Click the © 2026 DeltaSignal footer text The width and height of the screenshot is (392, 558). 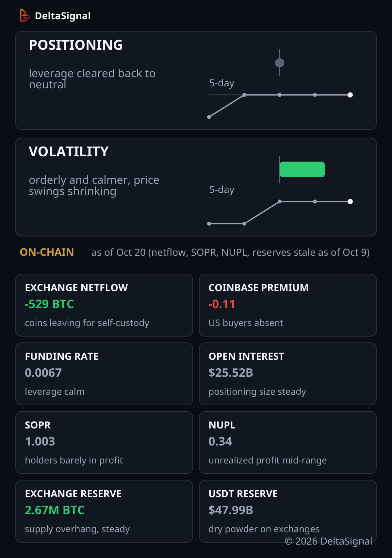[x=328, y=541]
